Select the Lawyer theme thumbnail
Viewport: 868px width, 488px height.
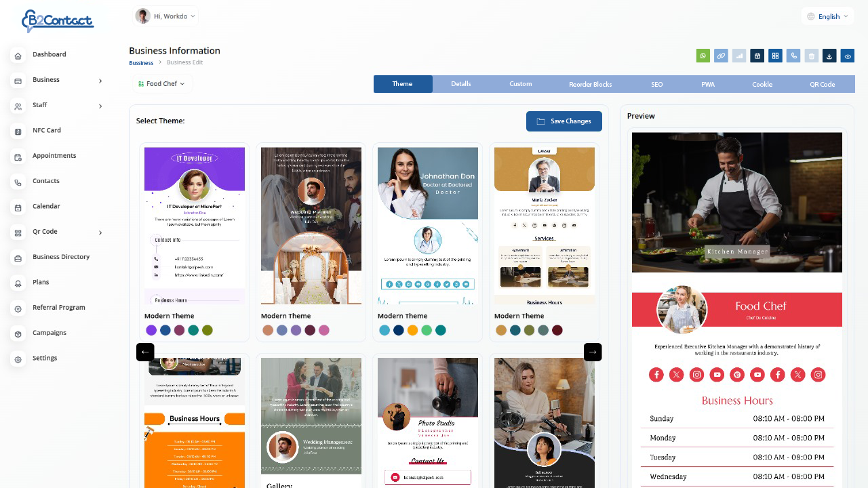(x=545, y=226)
